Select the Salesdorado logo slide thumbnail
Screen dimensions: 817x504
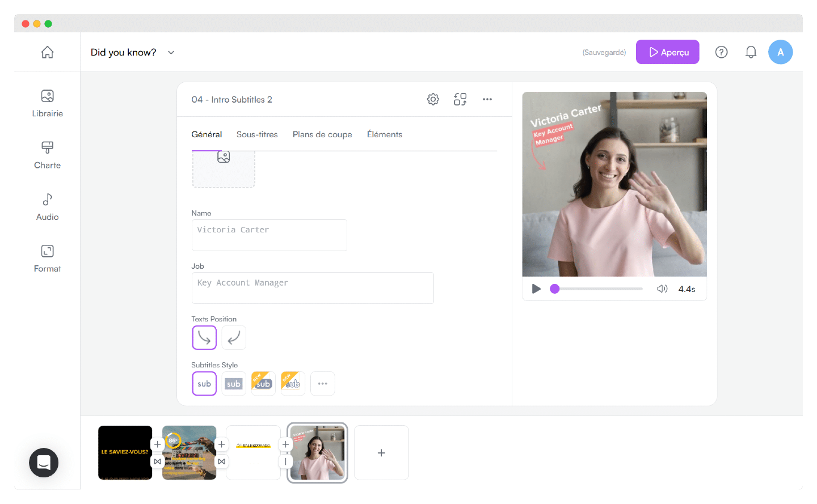tap(253, 452)
